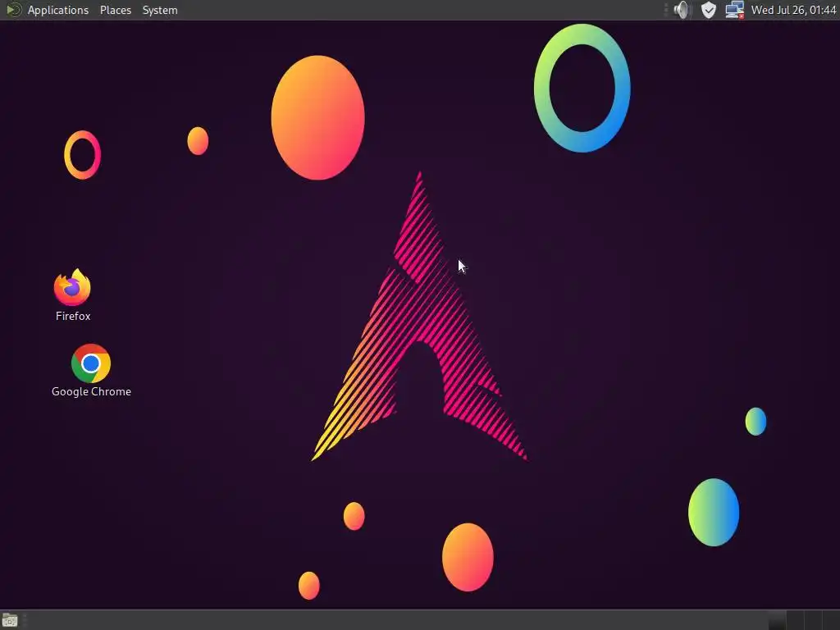Select the Firefox desktop icon

tap(72, 287)
